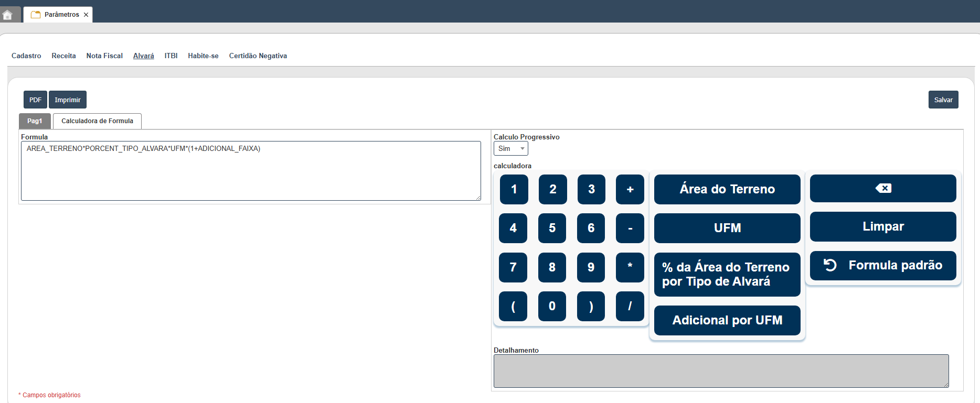Click the Detalhamento text area
This screenshot has width=980, height=403.
pos(721,371)
